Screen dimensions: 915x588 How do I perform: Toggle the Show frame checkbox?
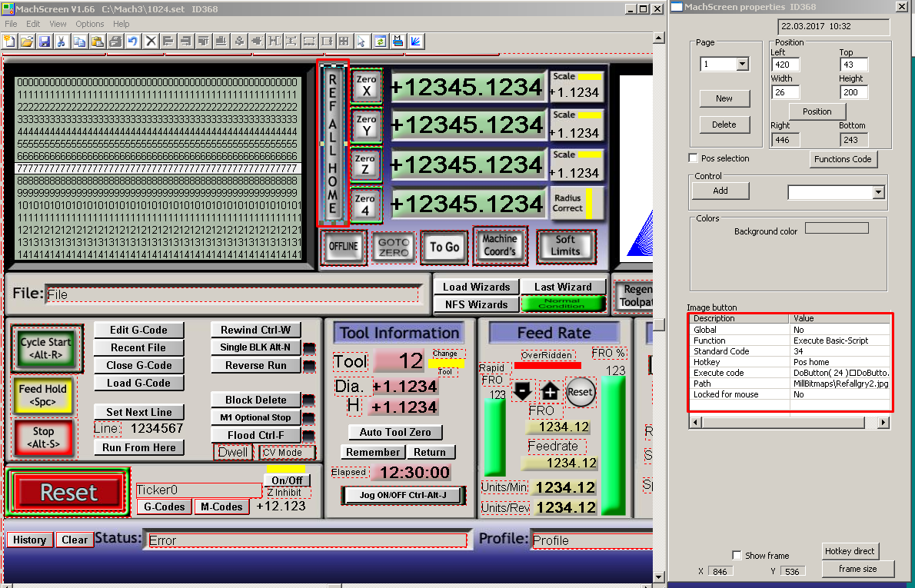point(737,555)
